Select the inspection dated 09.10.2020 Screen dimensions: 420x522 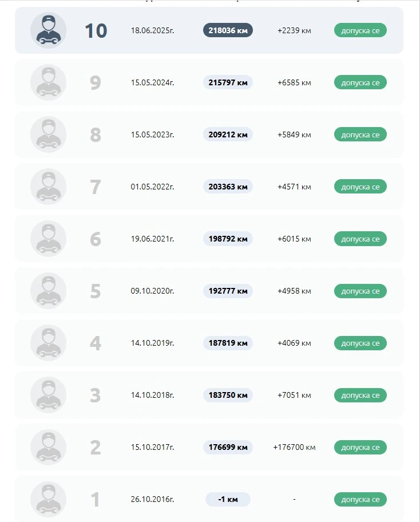(x=152, y=291)
